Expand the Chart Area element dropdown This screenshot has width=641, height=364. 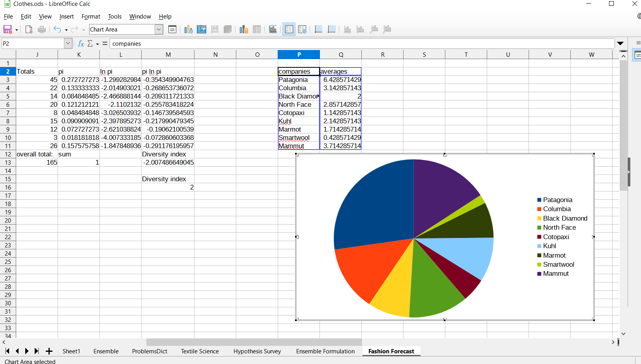(159, 30)
